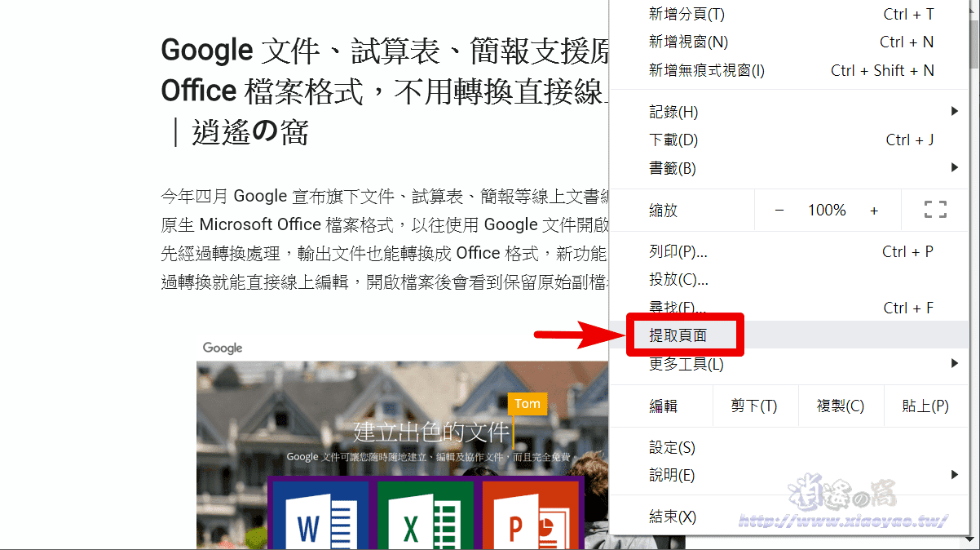
Task: Click the 建立出色的文件 headline in image
Action: coord(431,432)
